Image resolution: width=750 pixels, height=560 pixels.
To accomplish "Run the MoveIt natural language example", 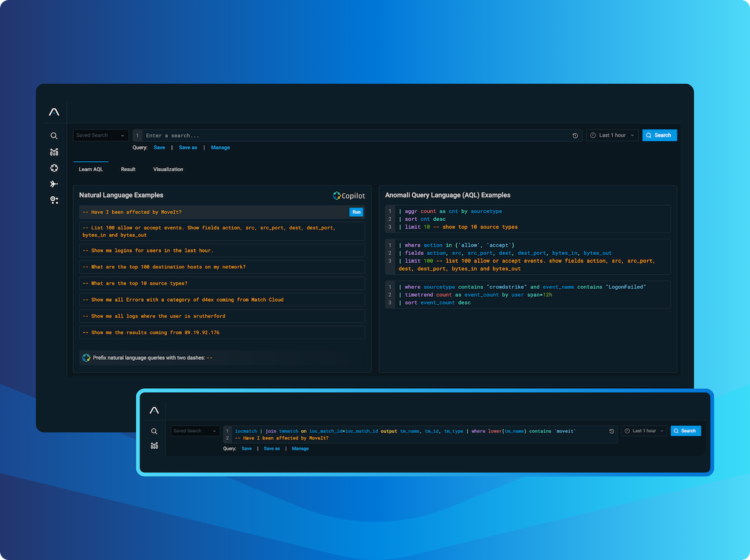I will (356, 212).
